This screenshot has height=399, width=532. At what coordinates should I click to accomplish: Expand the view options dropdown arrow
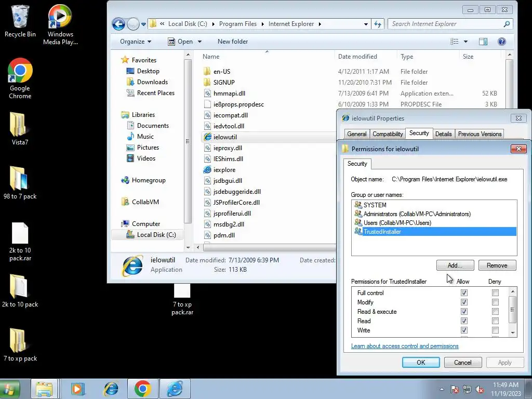tap(465, 42)
